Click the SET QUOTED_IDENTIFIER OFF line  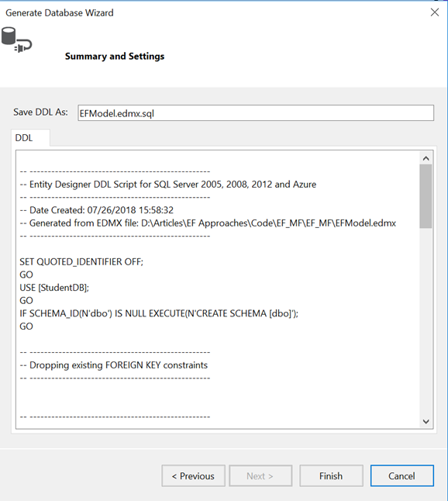(81, 261)
